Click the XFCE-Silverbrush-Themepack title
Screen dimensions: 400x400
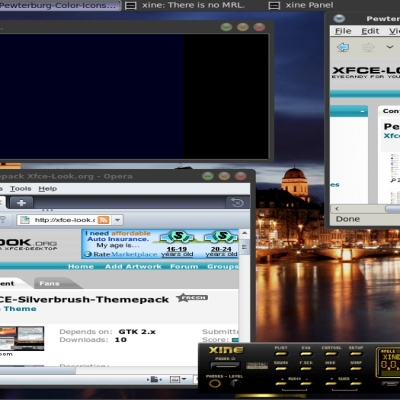click(x=83, y=299)
